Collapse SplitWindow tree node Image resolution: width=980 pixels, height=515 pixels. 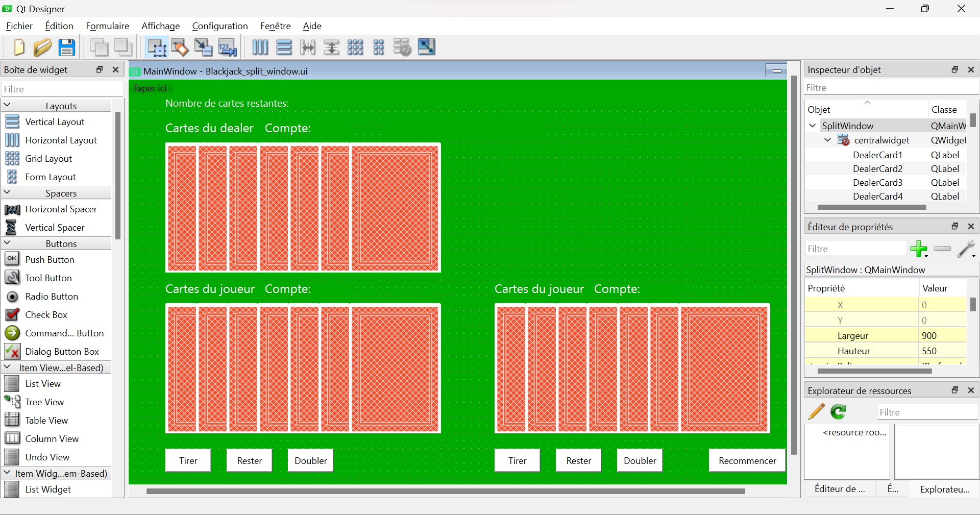click(813, 126)
